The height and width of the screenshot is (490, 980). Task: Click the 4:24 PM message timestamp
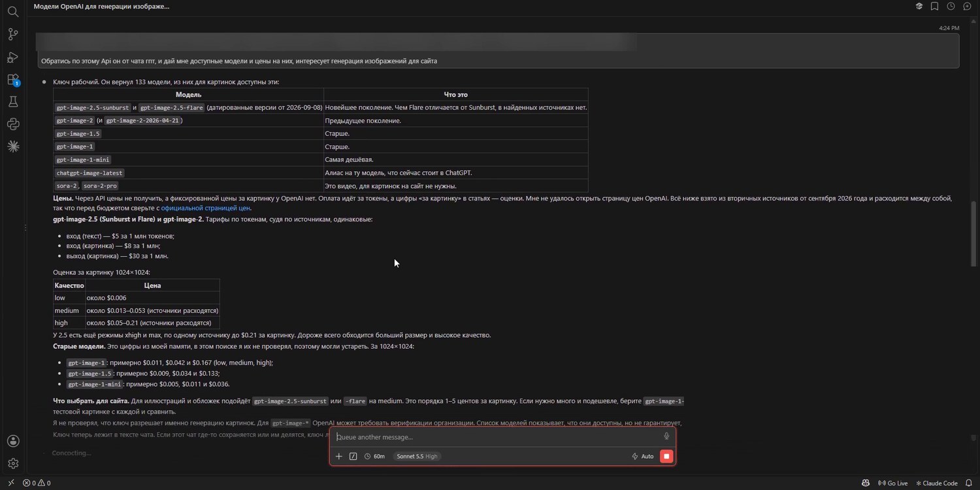(x=949, y=28)
